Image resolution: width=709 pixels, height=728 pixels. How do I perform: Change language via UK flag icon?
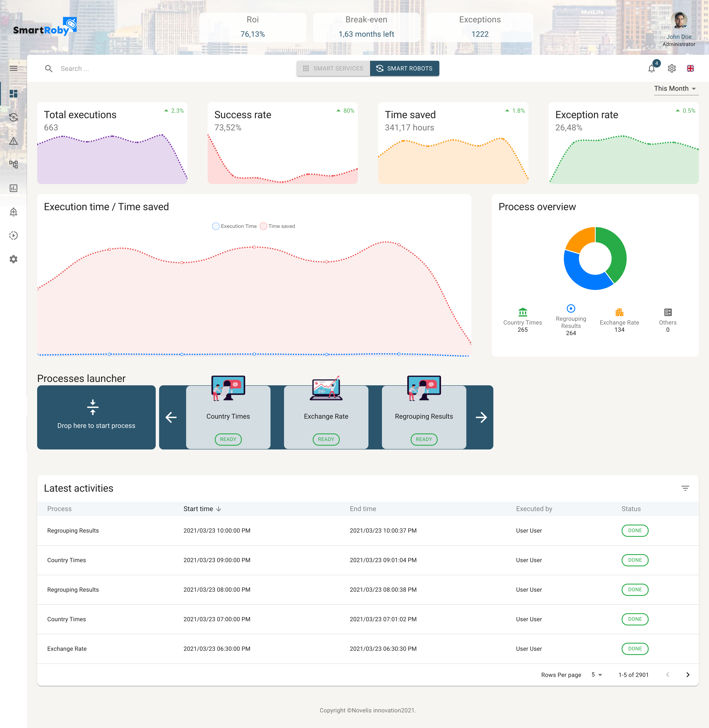coord(690,69)
